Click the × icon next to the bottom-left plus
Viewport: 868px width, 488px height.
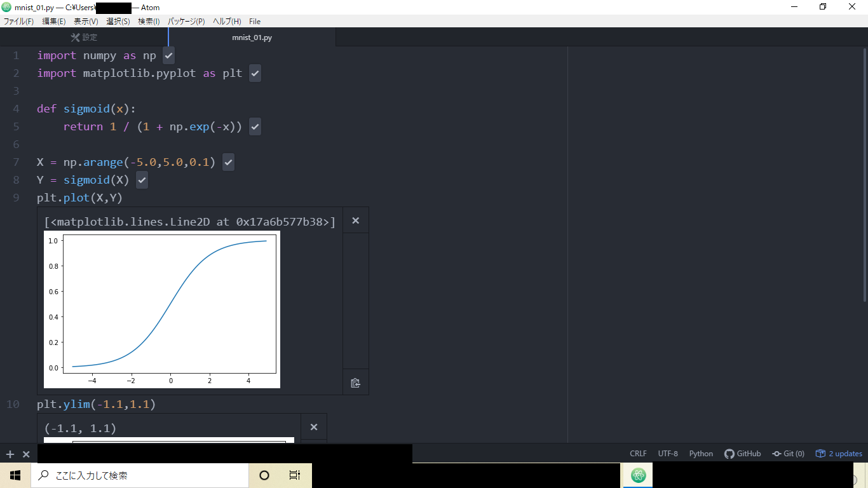[25, 454]
